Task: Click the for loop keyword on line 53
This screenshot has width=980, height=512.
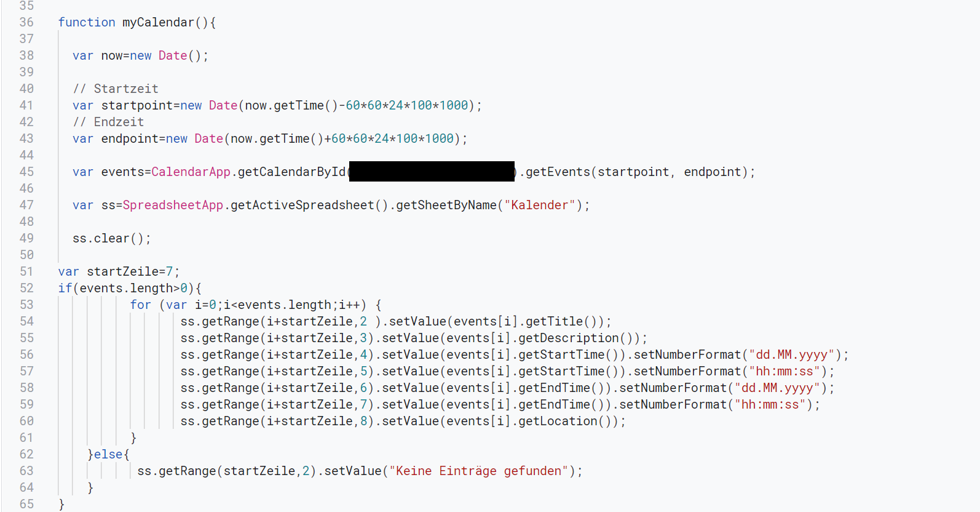Action: pyautogui.click(x=140, y=305)
